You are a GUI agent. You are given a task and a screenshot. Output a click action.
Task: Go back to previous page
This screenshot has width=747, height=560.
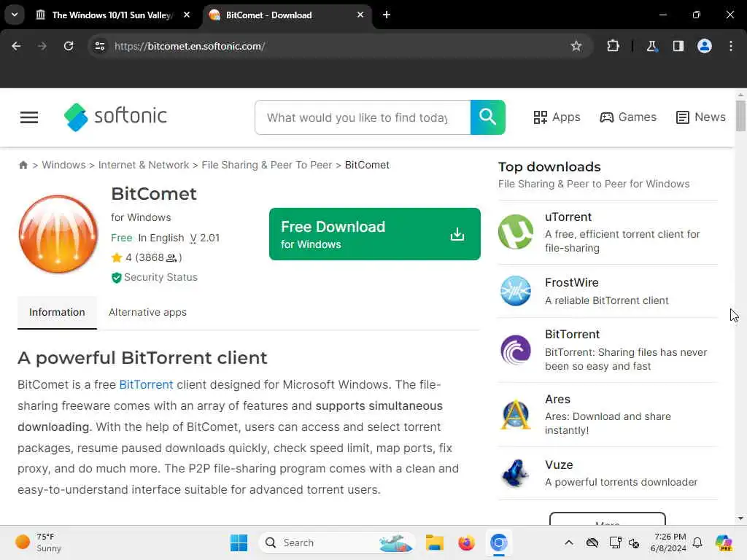coord(16,46)
